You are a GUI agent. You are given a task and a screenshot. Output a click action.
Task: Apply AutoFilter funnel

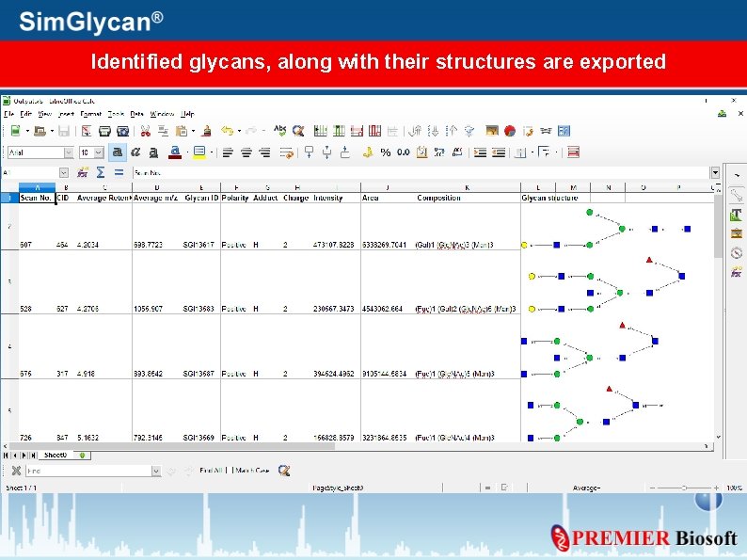(x=469, y=131)
